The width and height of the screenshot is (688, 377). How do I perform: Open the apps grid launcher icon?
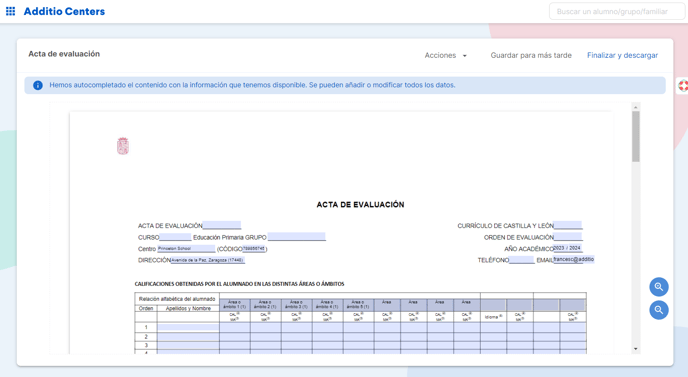(10, 11)
